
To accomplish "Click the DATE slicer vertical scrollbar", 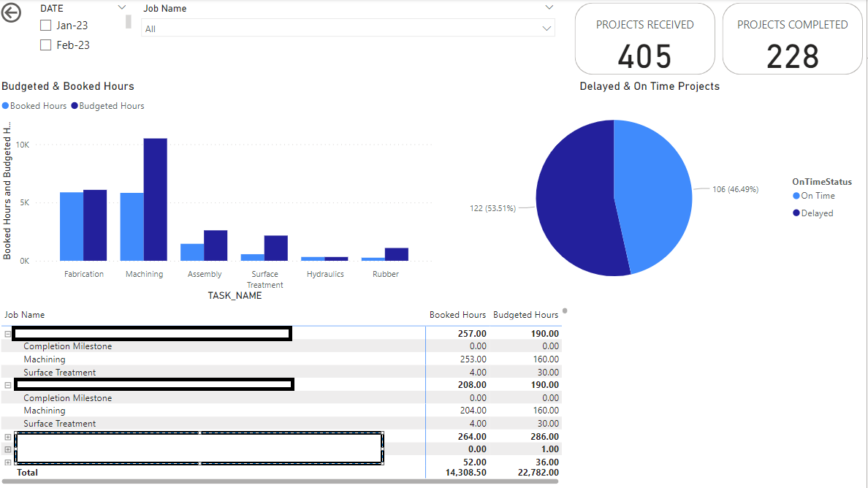I will tap(129, 22).
